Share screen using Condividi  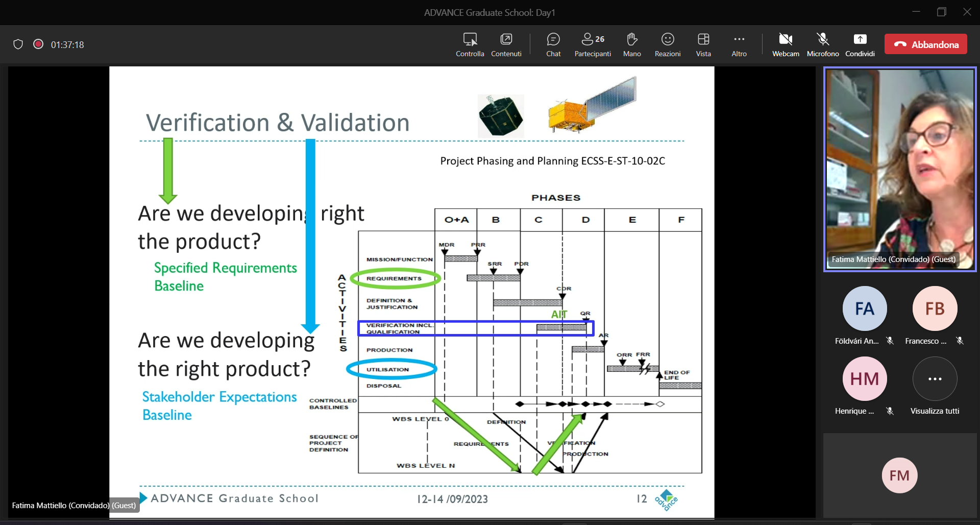pos(860,44)
